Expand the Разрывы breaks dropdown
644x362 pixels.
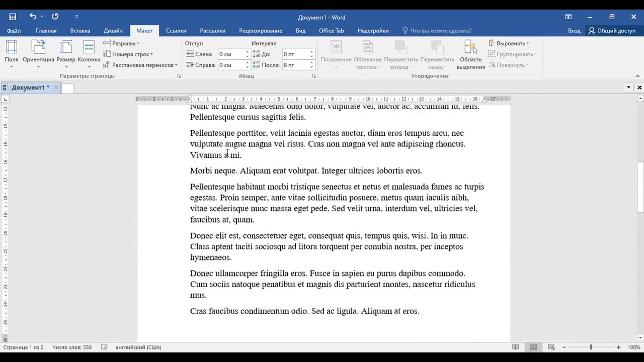[121, 43]
